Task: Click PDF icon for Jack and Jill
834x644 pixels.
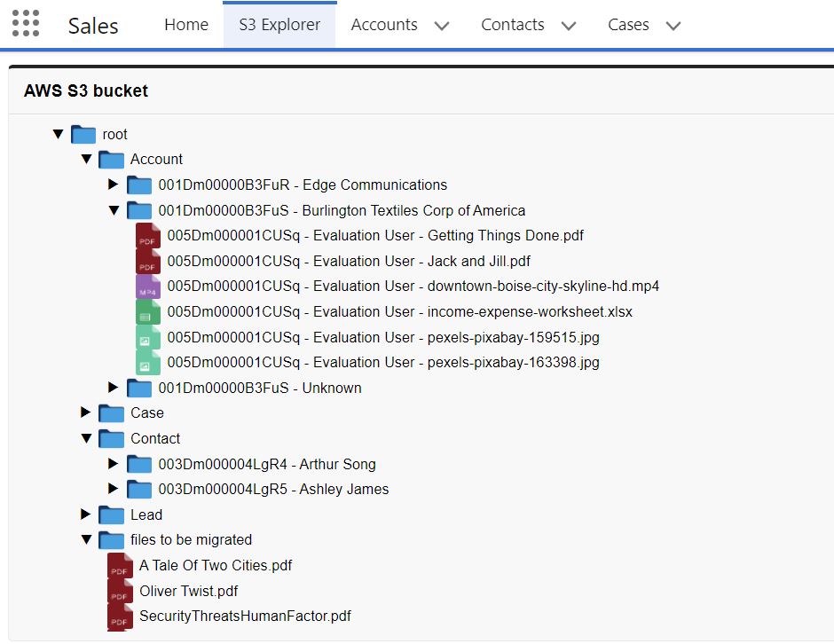Action: coord(148,262)
